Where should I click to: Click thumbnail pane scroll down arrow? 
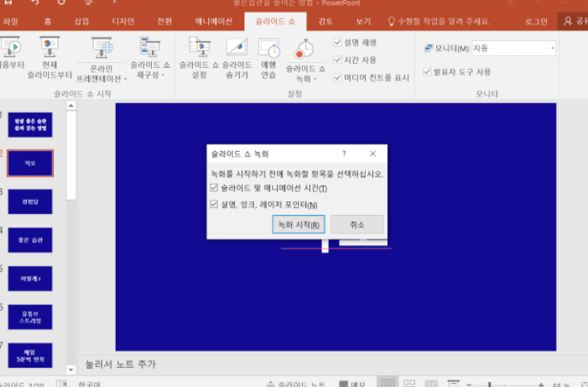[70, 370]
